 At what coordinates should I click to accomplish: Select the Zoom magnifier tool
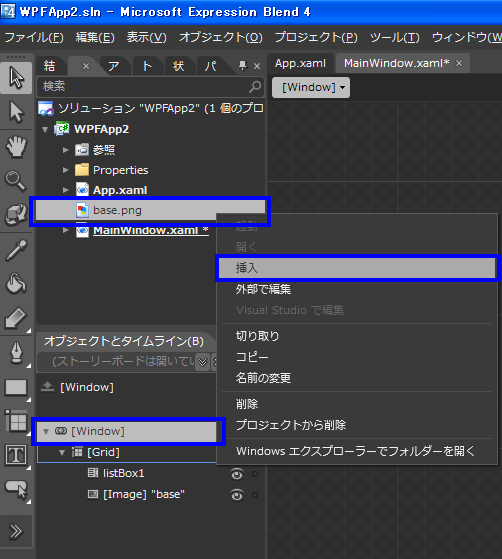tap(16, 180)
